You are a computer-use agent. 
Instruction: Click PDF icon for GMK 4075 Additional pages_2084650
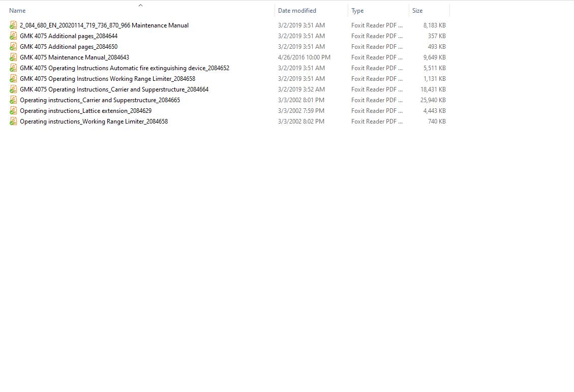click(13, 46)
